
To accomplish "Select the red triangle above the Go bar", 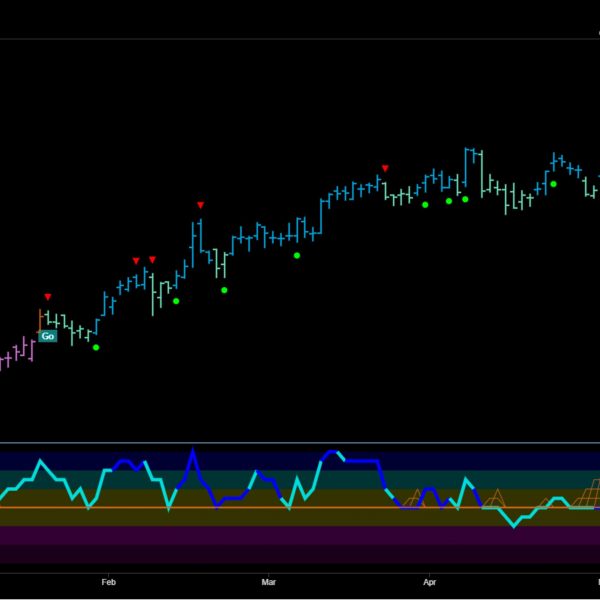I will click(x=47, y=297).
